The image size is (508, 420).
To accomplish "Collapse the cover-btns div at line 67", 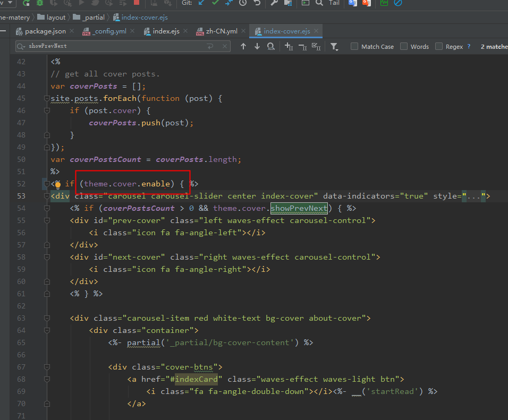I will [x=47, y=367].
